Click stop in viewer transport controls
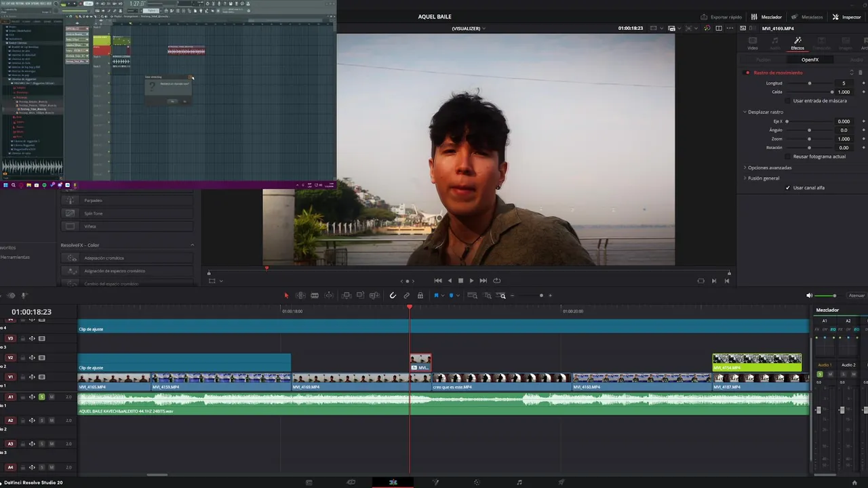Viewport: 868px width, 488px height. click(x=460, y=281)
